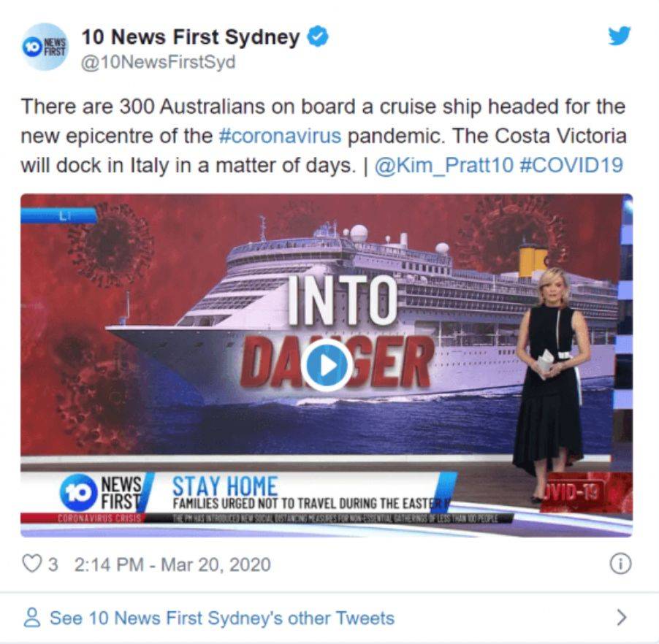659x644 pixels.
Task: Click the Twitter bird logo
Action: coord(620,36)
